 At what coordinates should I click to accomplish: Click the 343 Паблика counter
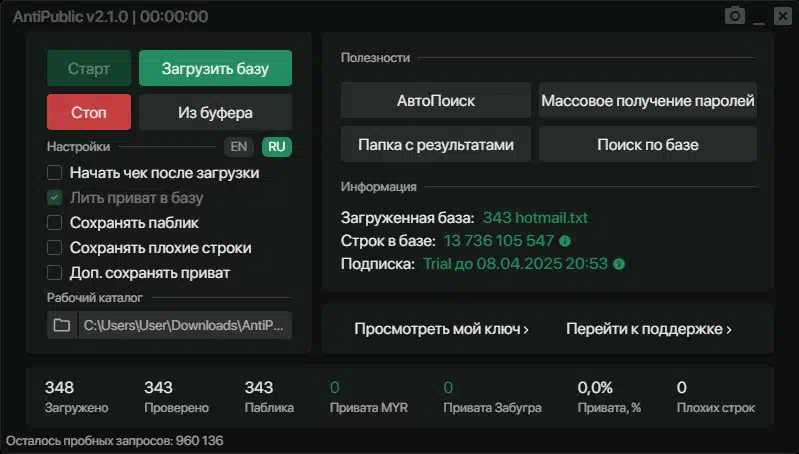(x=269, y=396)
